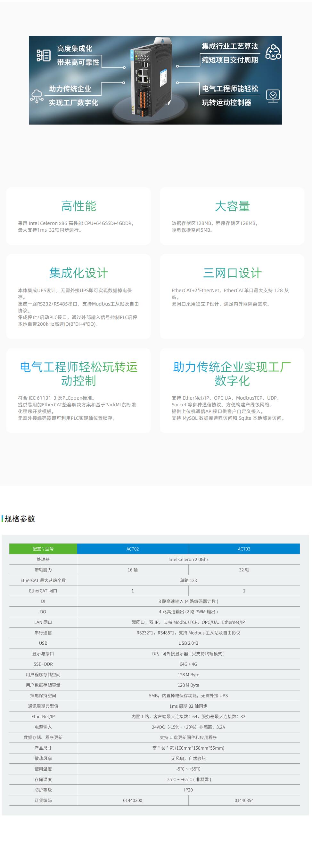This screenshot has height=868, width=312.
Task: Click the process algorithm hexagon icon
Action: tap(273, 52)
